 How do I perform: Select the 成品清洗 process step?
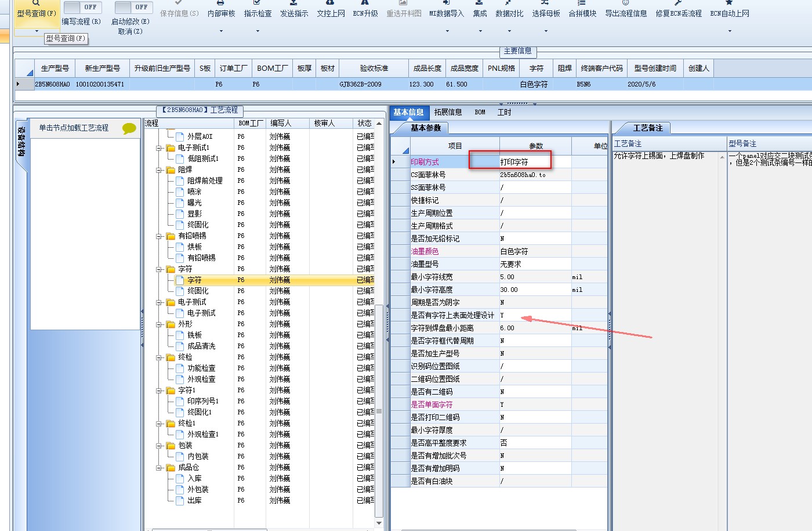click(x=201, y=346)
